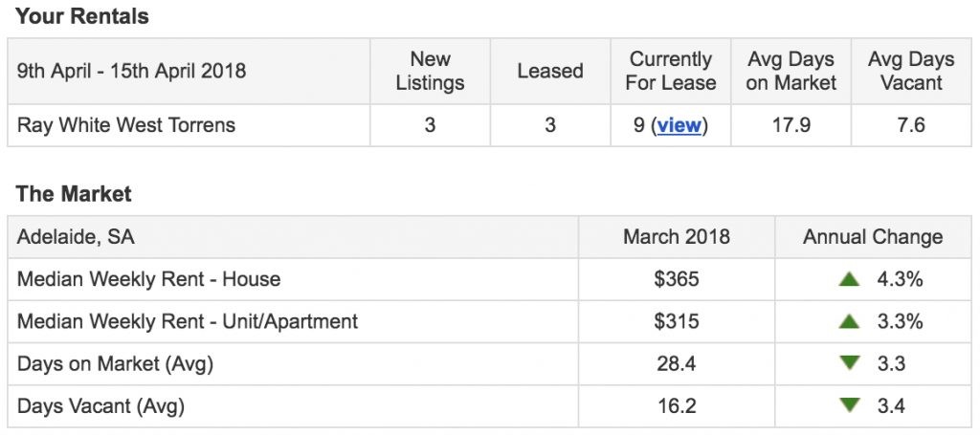Select the Avg Days on Market header

click(x=791, y=71)
